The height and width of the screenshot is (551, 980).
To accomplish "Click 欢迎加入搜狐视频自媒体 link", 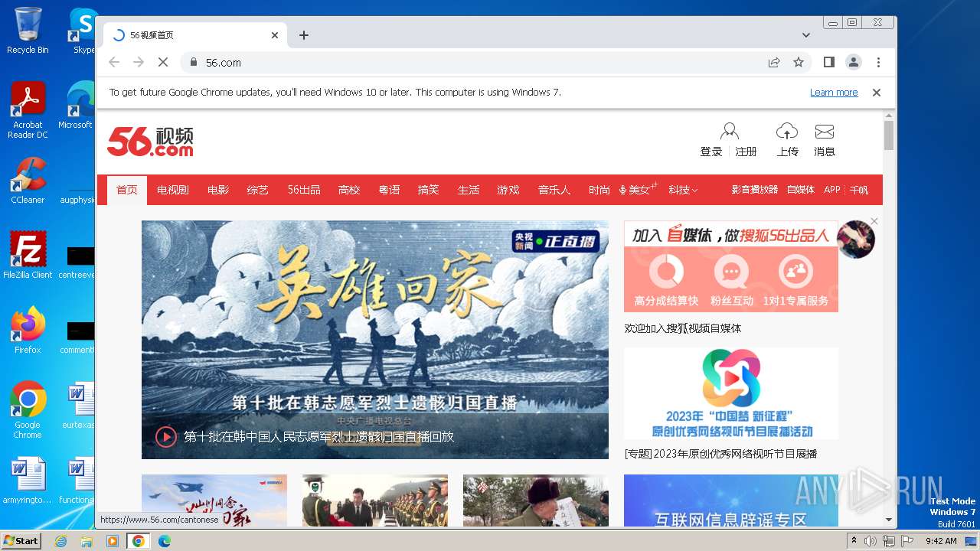I will 683,328.
